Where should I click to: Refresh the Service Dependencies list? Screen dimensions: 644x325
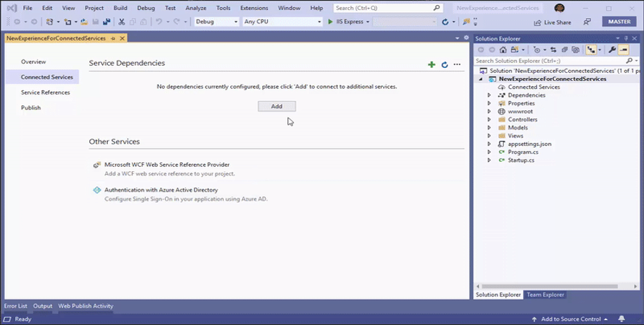444,64
